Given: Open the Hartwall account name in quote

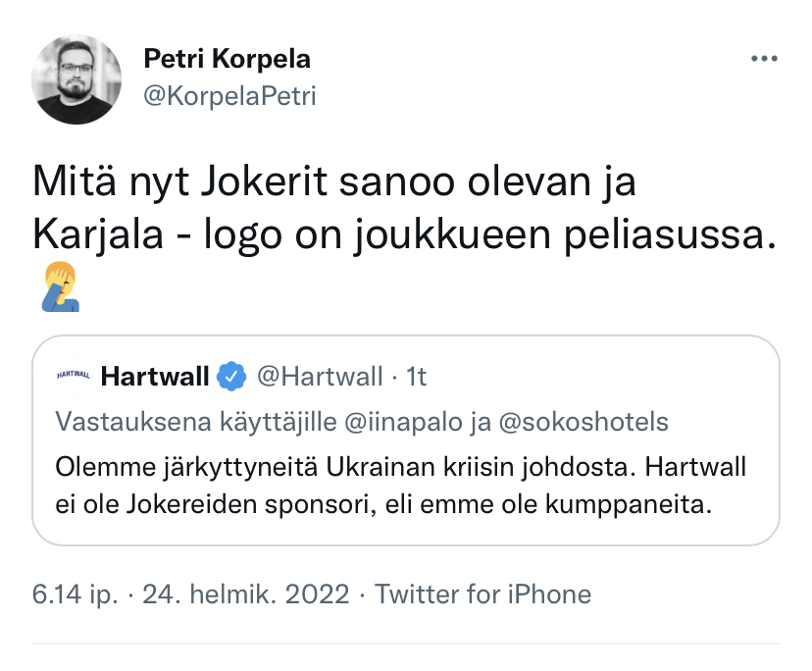Looking at the screenshot, I should coord(154,376).
